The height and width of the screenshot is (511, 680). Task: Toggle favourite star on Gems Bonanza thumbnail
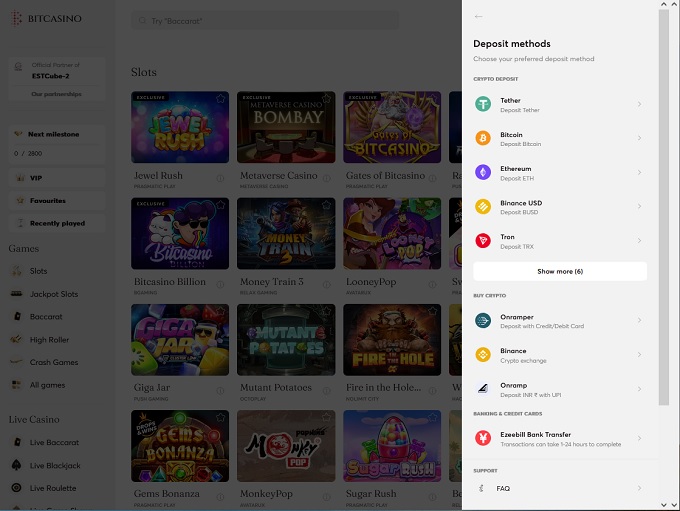coord(220,417)
